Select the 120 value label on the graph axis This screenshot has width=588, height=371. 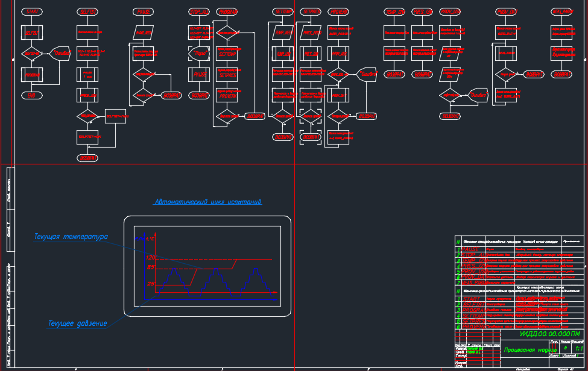click(150, 257)
